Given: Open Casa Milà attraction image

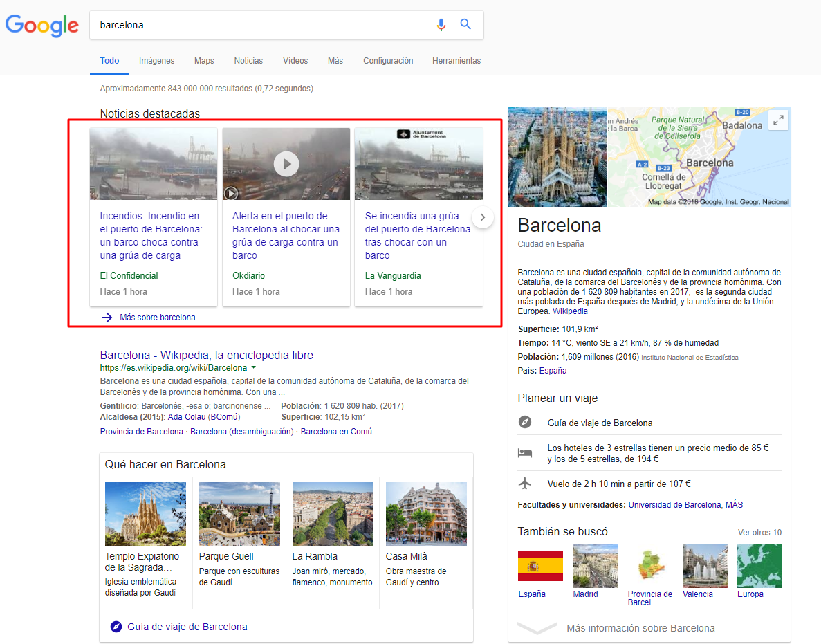Looking at the screenshot, I should coord(426,514).
